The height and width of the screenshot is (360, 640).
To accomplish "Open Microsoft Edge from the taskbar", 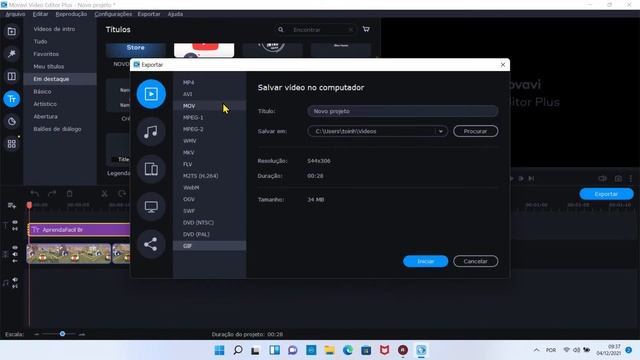I will (x=348, y=350).
